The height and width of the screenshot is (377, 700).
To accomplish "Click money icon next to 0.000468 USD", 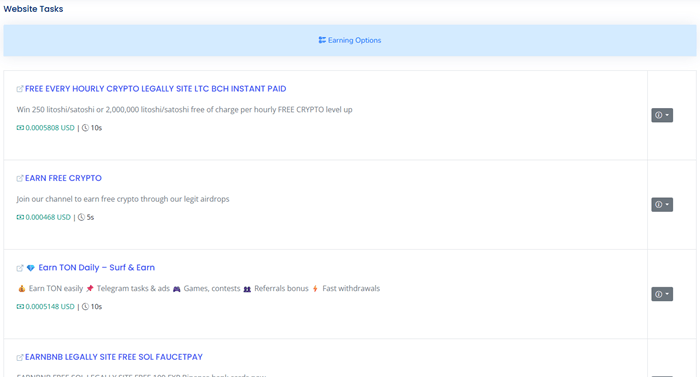I will coord(20,217).
